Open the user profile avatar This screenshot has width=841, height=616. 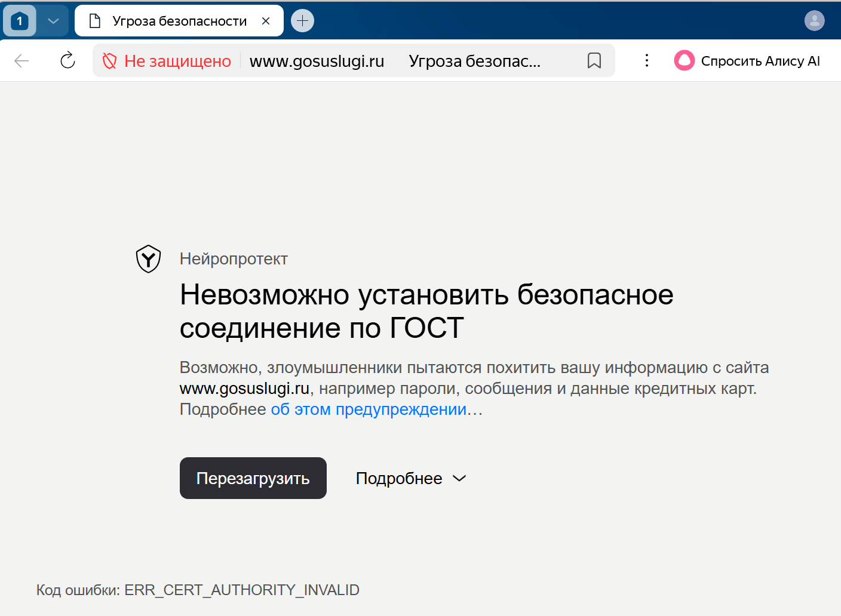point(814,21)
